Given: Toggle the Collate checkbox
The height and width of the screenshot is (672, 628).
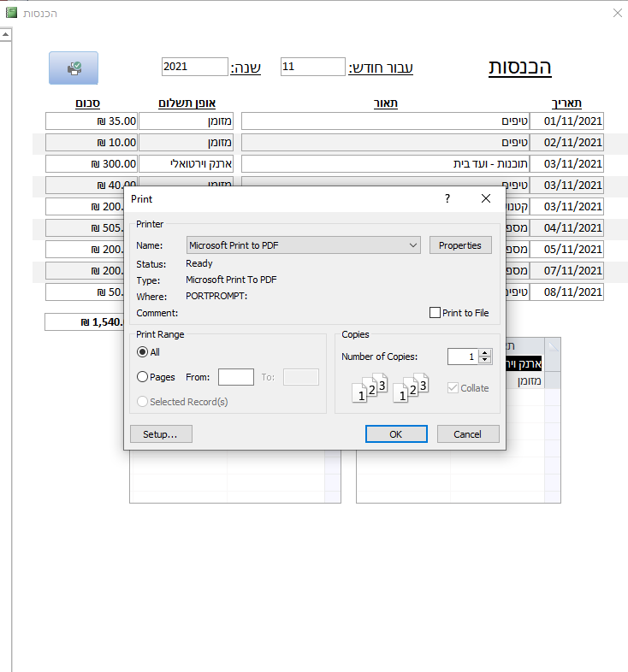Looking at the screenshot, I should [453, 388].
